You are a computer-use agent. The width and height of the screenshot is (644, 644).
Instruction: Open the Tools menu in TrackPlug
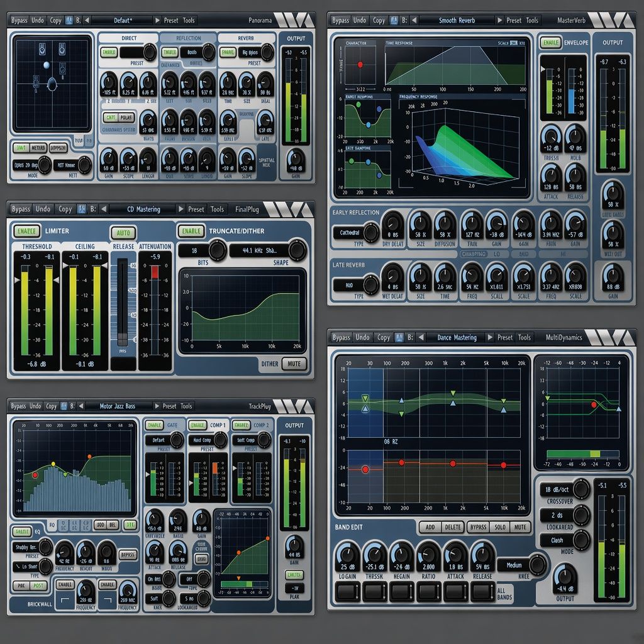(186, 406)
